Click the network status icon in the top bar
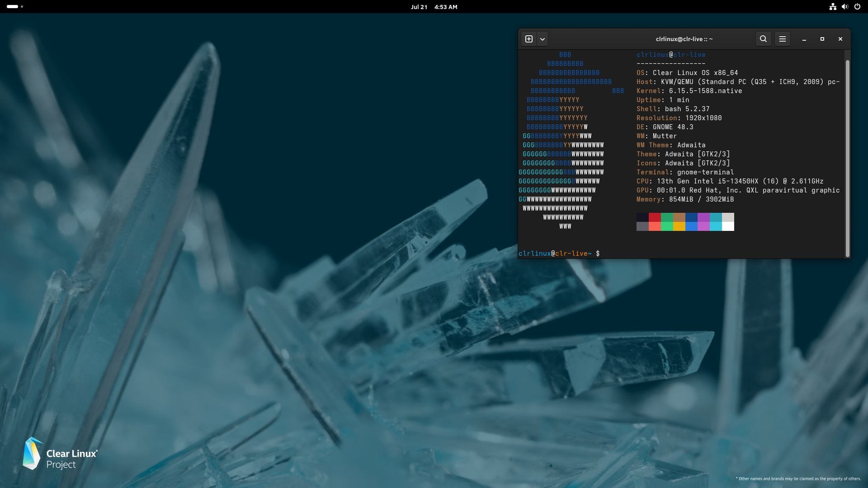The height and width of the screenshot is (488, 868). tap(832, 7)
